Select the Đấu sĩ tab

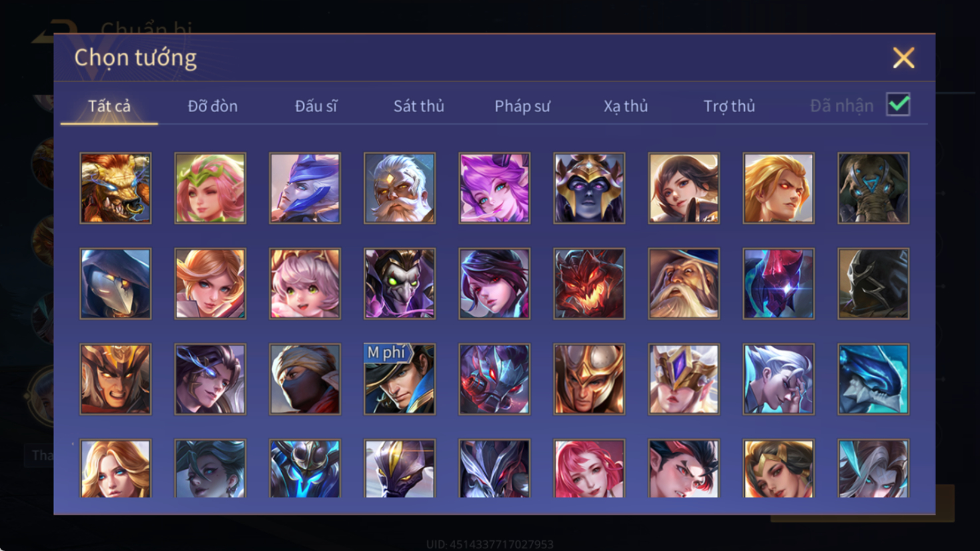tap(316, 106)
